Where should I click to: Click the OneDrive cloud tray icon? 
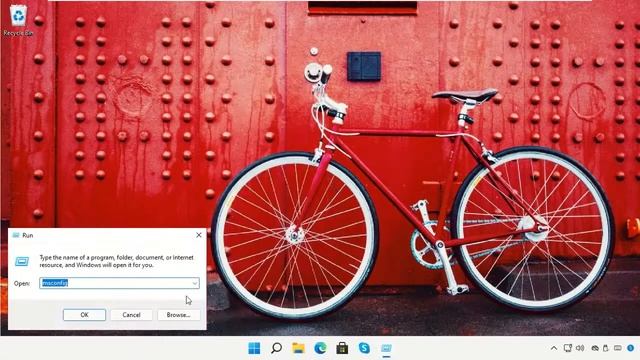(595, 348)
